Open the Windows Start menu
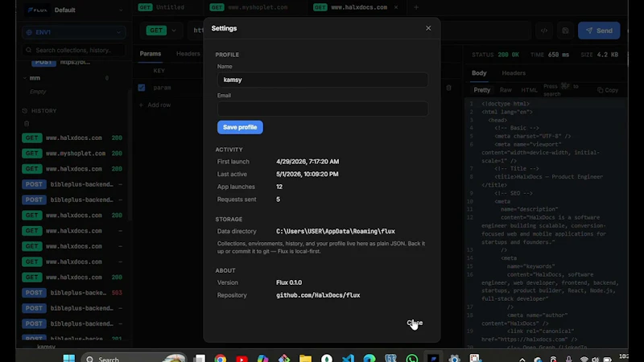644x362 pixels. click(69, 358)
